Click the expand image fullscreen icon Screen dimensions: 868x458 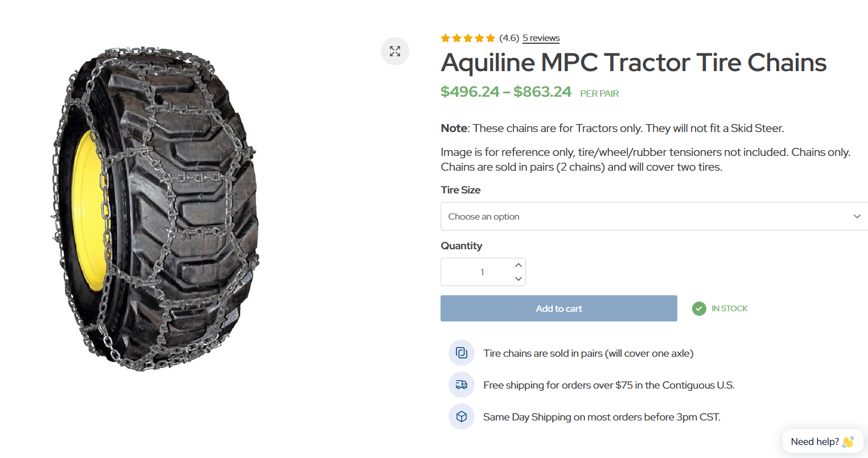[x=395, y=51]
